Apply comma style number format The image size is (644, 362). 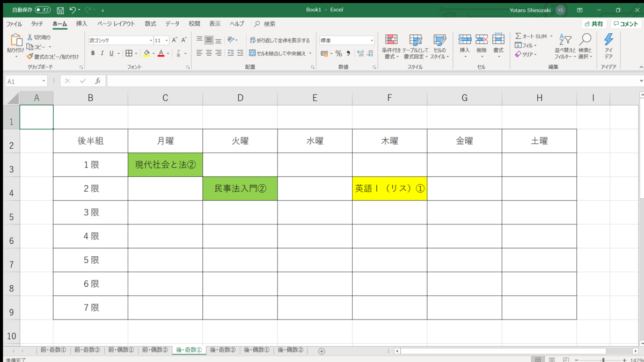tap(348, 53)
